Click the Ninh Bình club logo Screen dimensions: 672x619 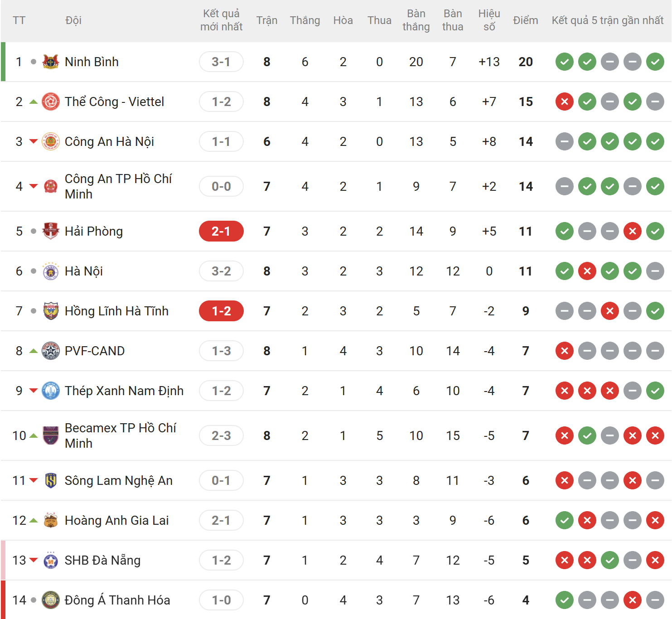(51, 62)
